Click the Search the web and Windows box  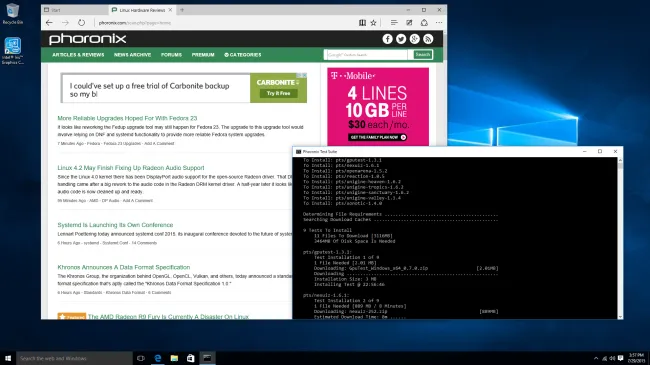point(75,358)
